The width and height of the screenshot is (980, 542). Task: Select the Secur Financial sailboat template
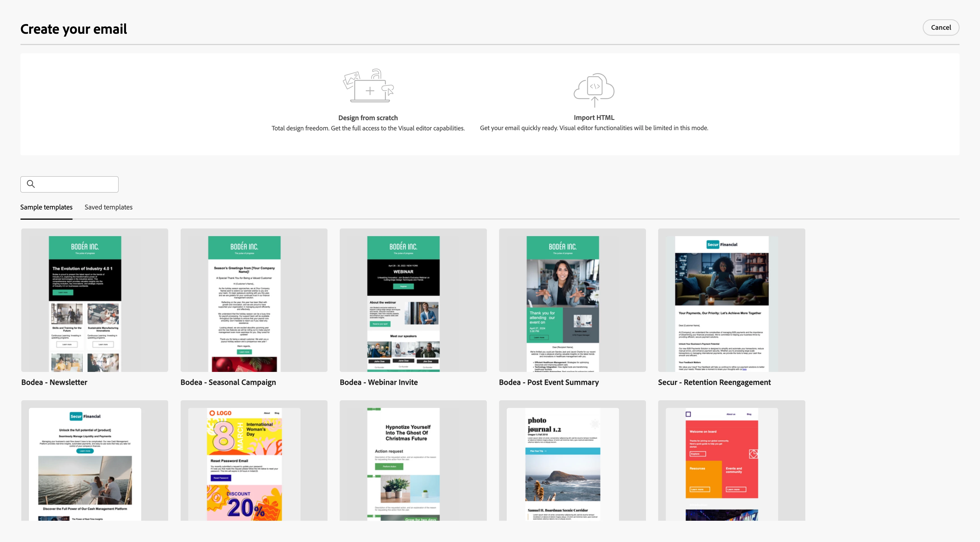pyautogui.click(x=94, y=460)
